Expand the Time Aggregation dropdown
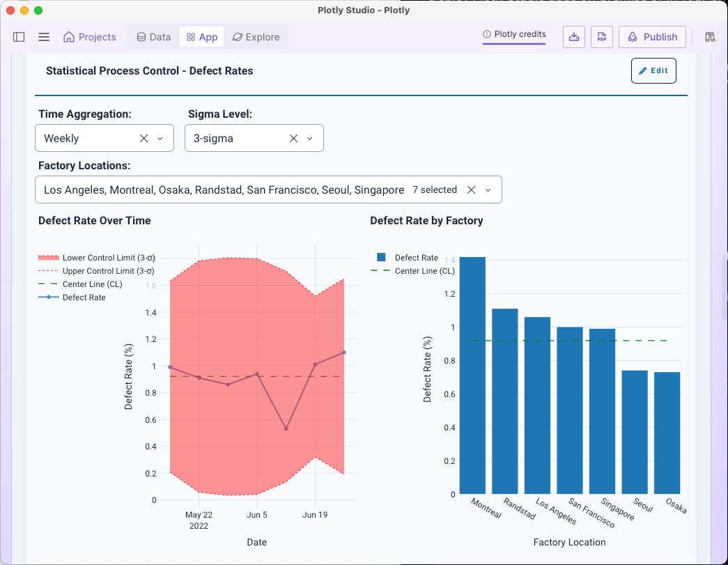This screenshot has width=728, height=565. pos(161,138)
